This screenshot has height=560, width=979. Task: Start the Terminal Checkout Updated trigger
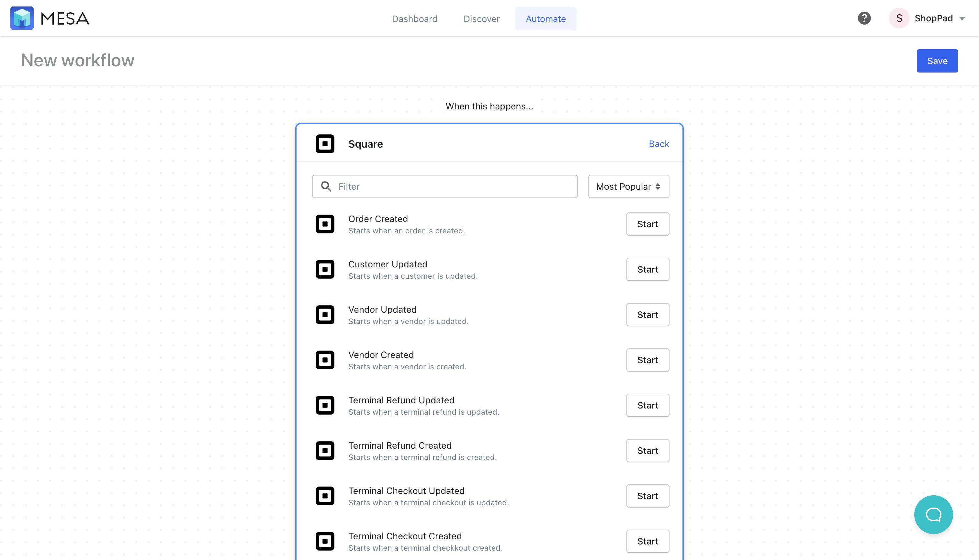click(647, 496)
